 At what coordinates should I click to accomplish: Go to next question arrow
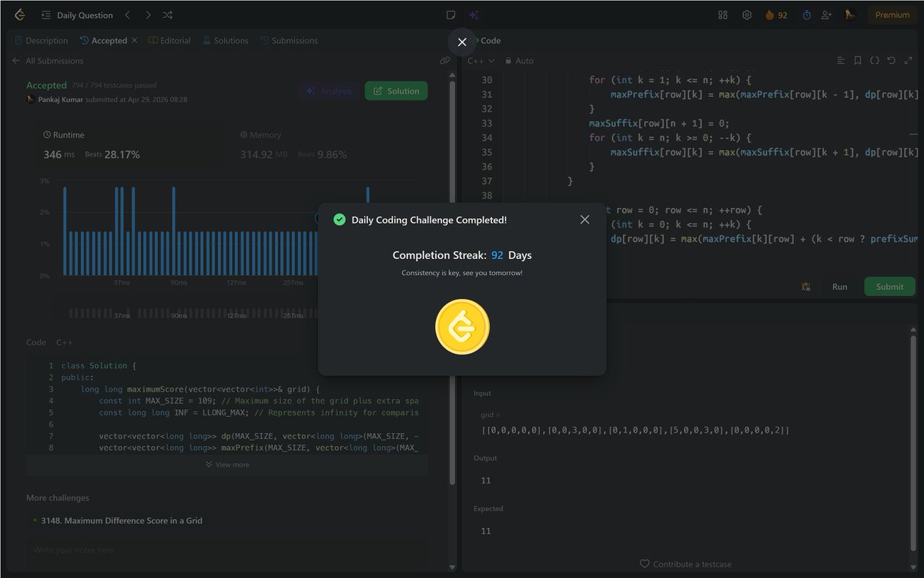(148, 15)
